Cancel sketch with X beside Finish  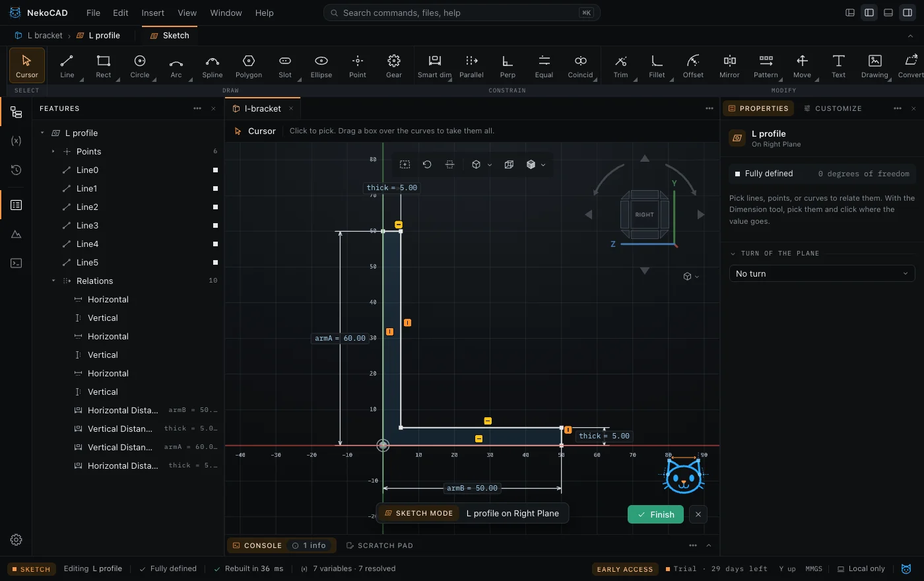(698, 514)
